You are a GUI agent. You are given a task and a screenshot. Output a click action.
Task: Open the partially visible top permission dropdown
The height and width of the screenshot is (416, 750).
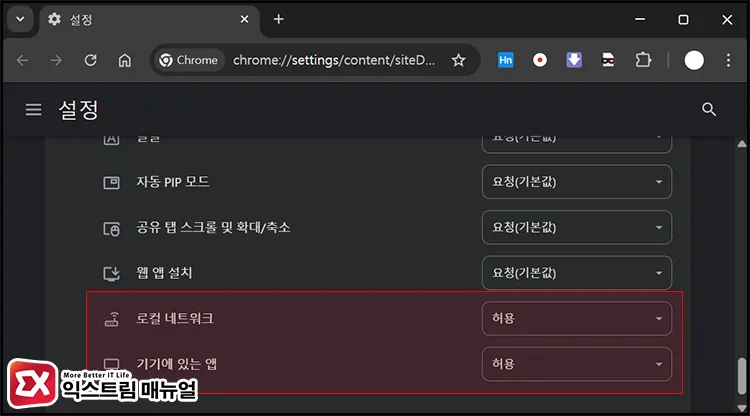point(577,144)
